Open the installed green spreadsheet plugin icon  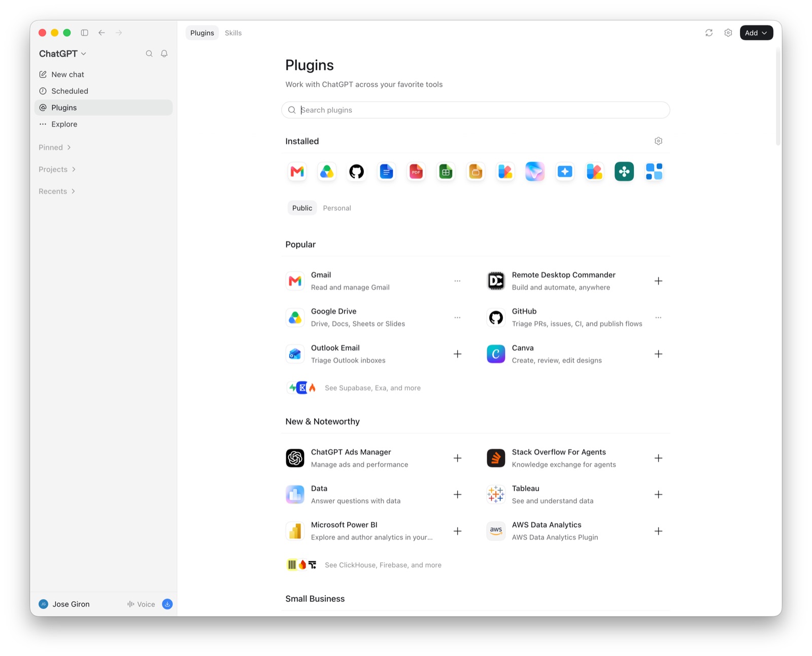click(x=446, y=172)
